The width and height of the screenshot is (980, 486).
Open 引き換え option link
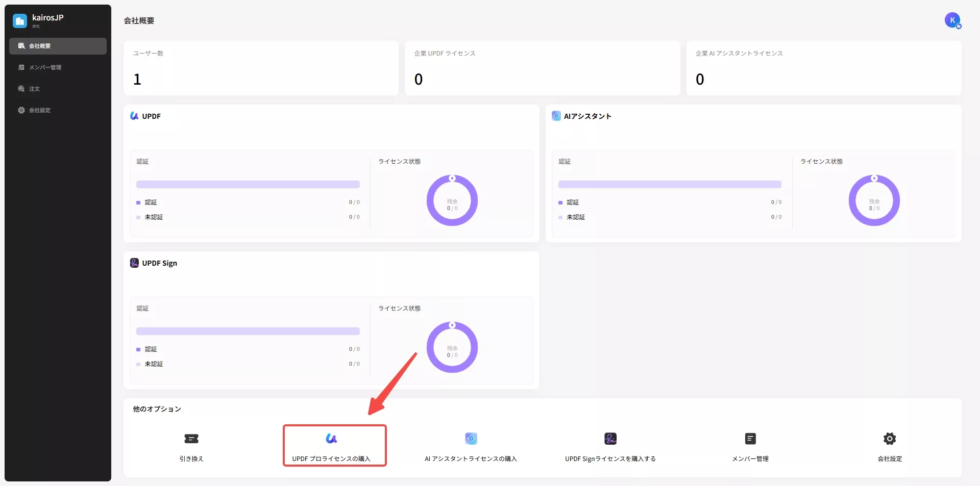coord(191,459)
